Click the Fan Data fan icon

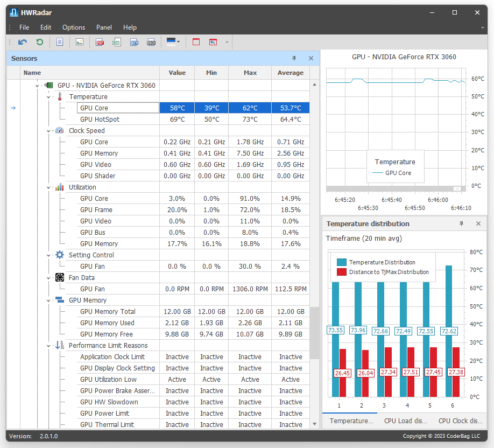click(60, 277)
